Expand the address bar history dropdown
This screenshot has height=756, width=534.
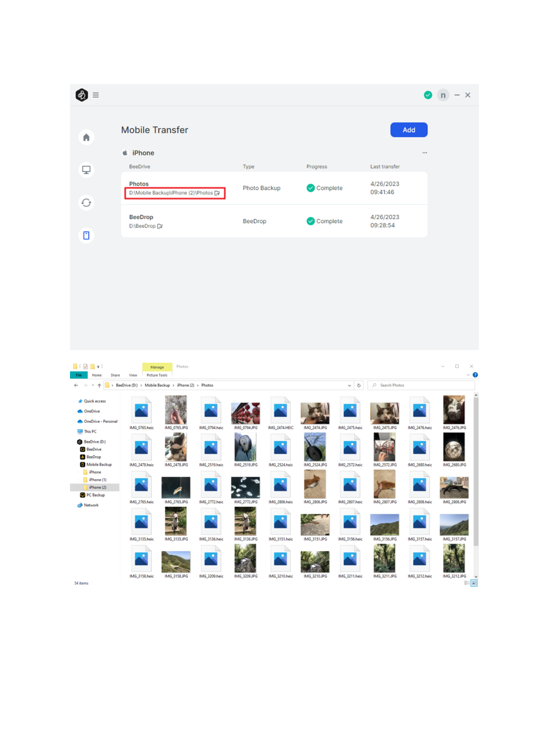pos(349,386)
